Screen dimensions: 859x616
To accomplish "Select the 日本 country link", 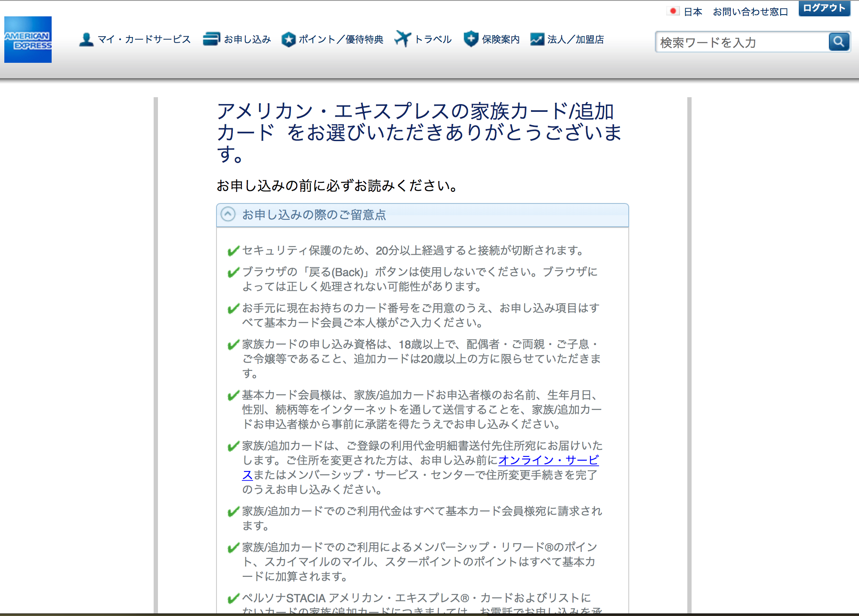I will (693, 12).
